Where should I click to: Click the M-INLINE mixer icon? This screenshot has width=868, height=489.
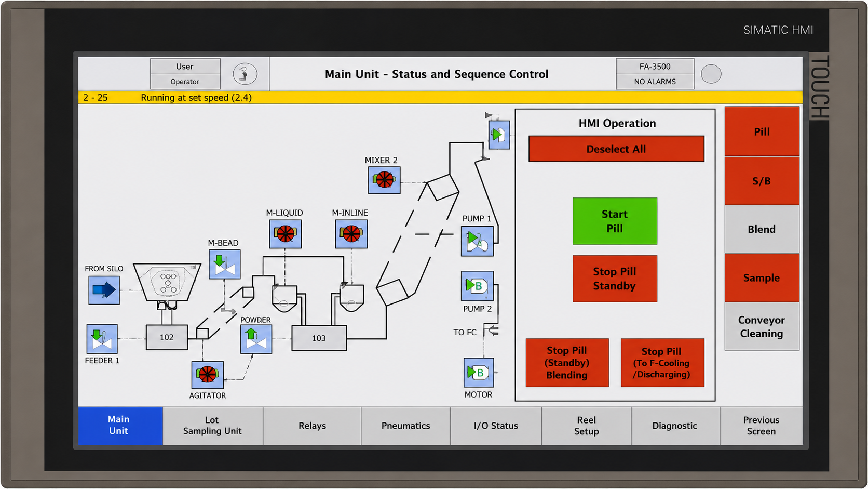[x=351, y=234]
